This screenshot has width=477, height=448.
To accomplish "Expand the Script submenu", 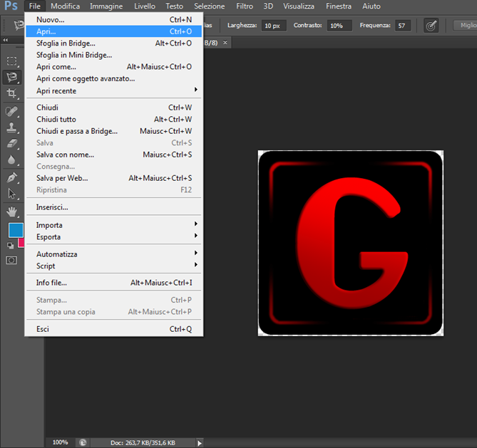I will (113, 266).
